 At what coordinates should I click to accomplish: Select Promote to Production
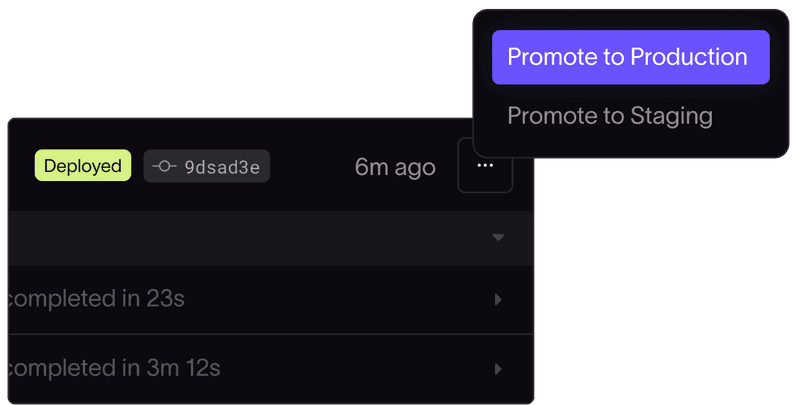tap(630, 57)
